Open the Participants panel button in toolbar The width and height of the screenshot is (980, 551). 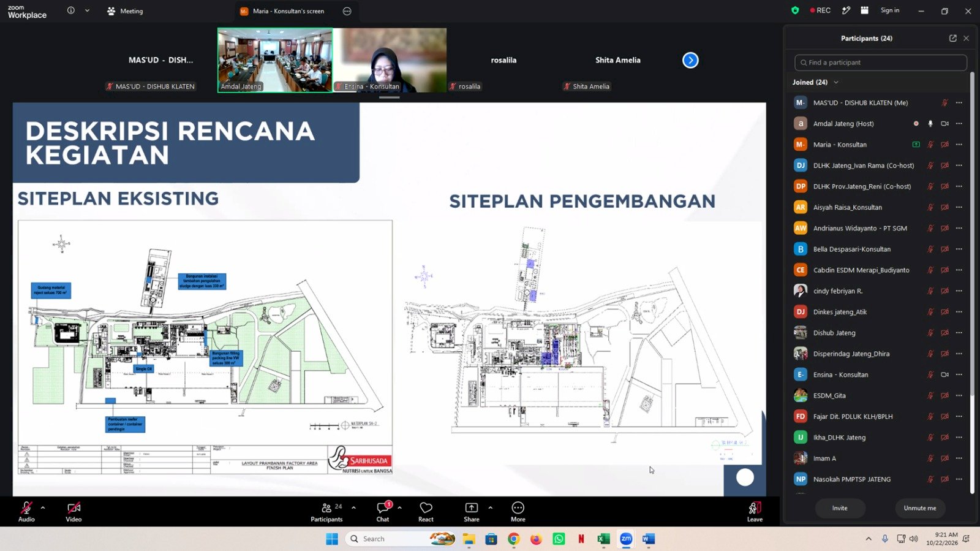tap(326, 511)
